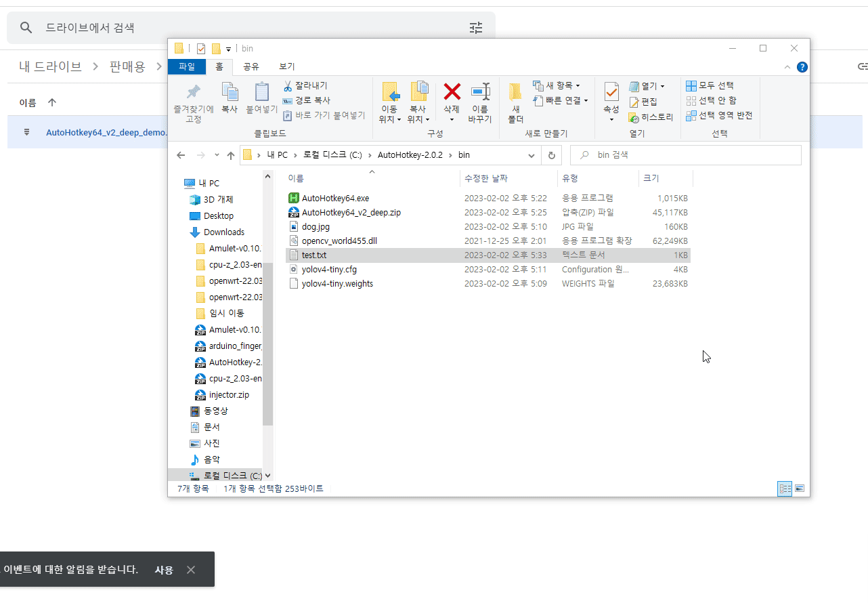
Task: Click the Cut (잘라내기) command
Action: pyautogui.click(x=305, y=85)
